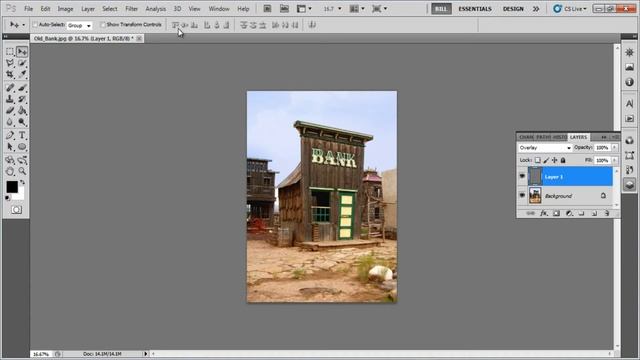Select the Paint Bucket tool
This screenshot has width=640, height=360.
tap(22, 111)
